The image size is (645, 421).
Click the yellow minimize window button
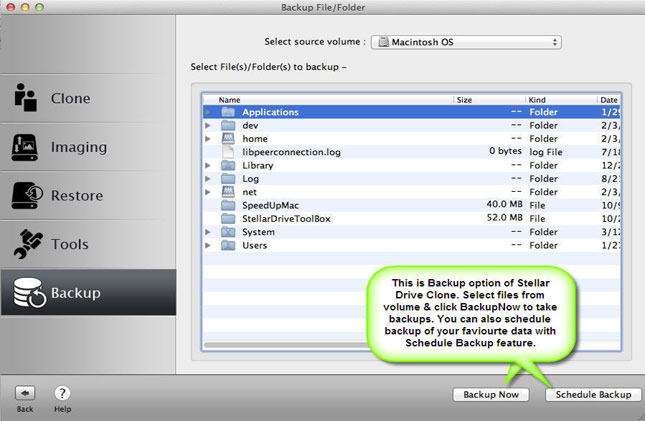point(25,7)
